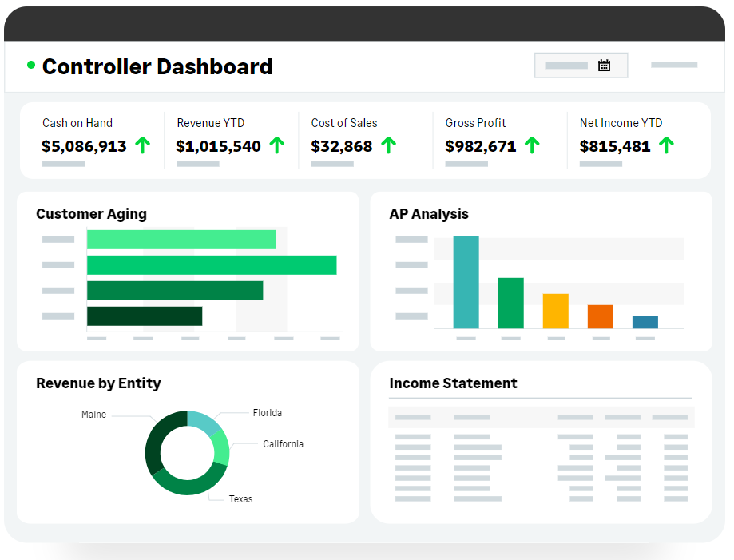The width and height of the screenshot is (734, 560).
Task: Click the green trend arrow beside Cash on Hand
Action: coord(143,145)
